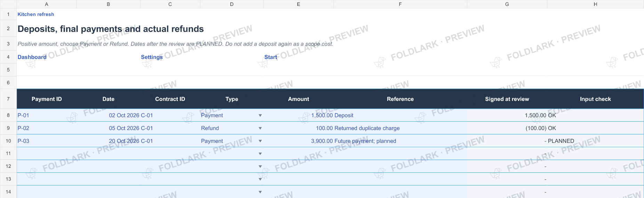Select the P-03 payment ID cell

47,141
